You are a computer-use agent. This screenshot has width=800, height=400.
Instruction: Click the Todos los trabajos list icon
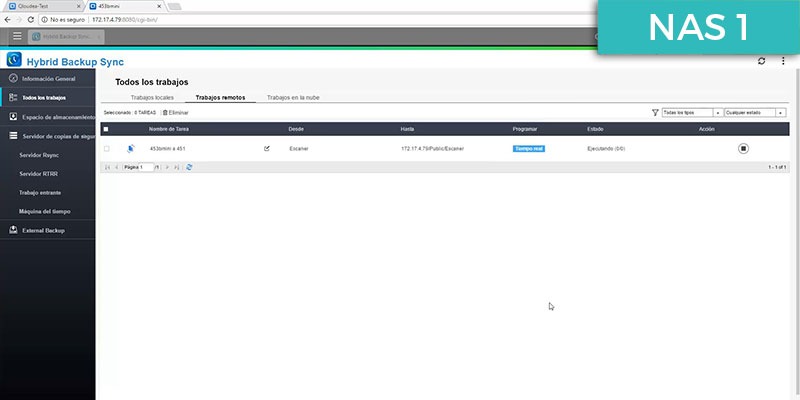13,97
